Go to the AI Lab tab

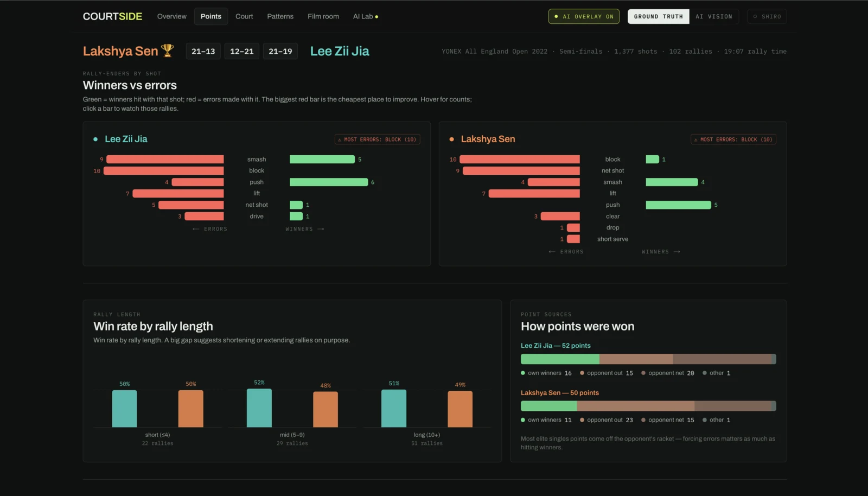(x=366, y=16)
